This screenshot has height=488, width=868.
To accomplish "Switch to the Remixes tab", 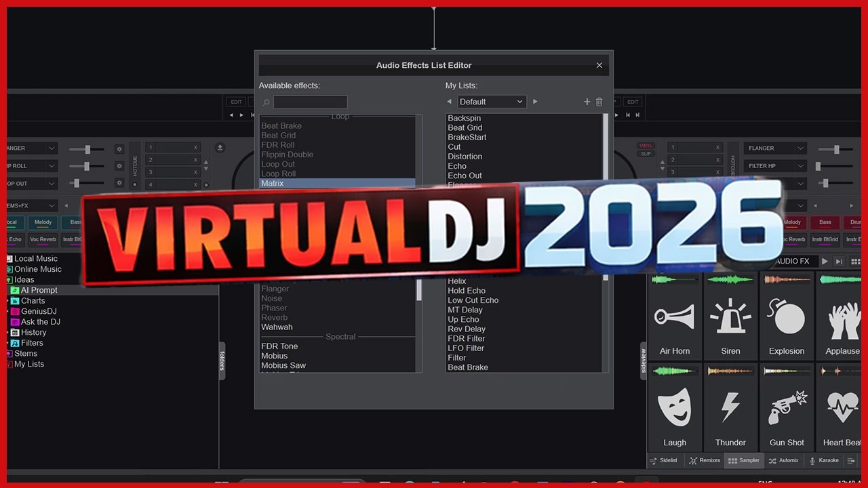I will click(705, 460).
